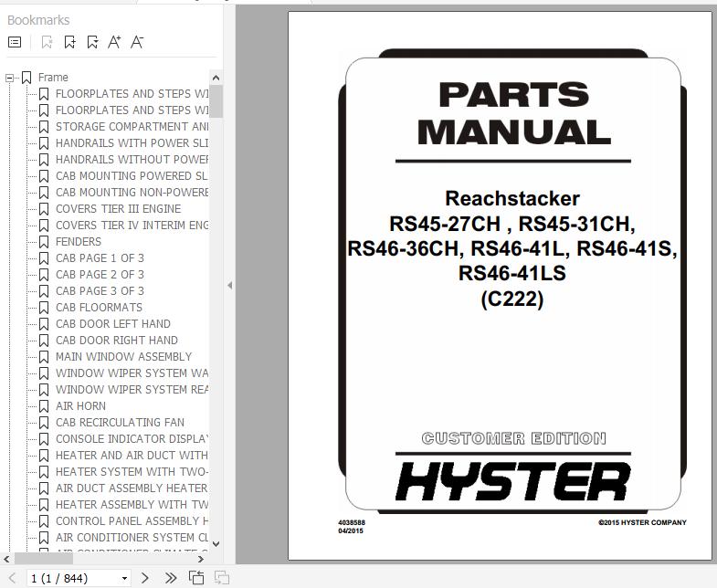Click bookmark icon beside FENDERS

tap(44, 242)
